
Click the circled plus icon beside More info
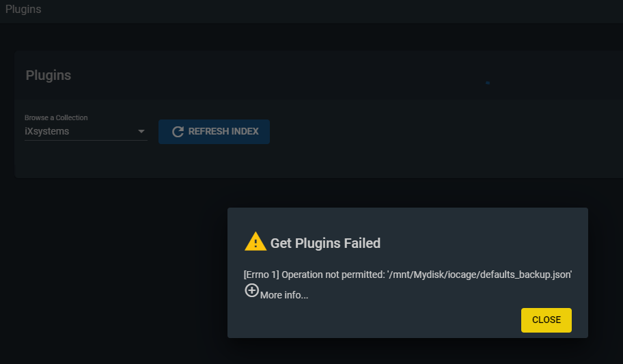(x=251, y=290)
